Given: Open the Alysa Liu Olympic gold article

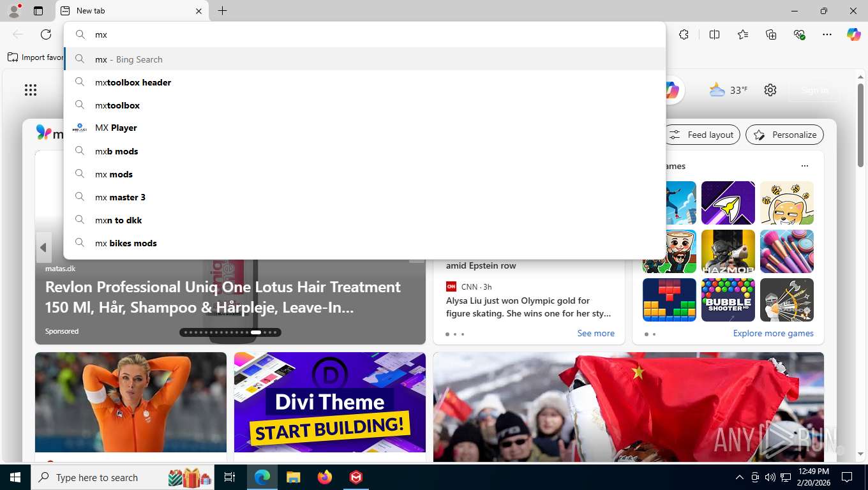Looking at the screenshot, I should point(528,307).
